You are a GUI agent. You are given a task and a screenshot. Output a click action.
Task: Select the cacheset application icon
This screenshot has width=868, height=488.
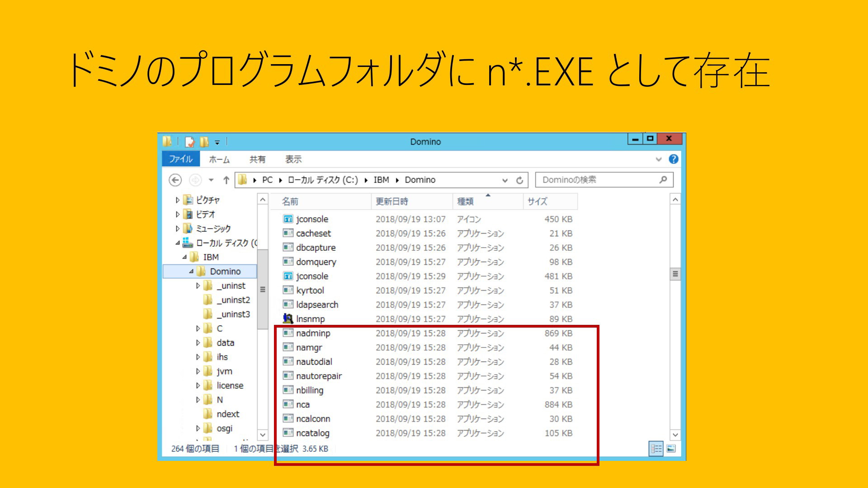288,233
